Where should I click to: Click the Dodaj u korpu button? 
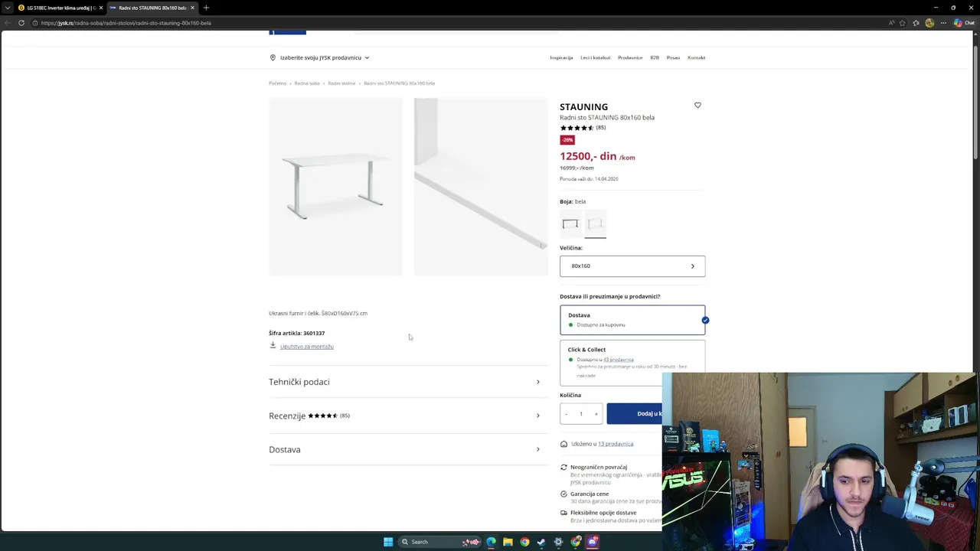(x=635, y=414)
